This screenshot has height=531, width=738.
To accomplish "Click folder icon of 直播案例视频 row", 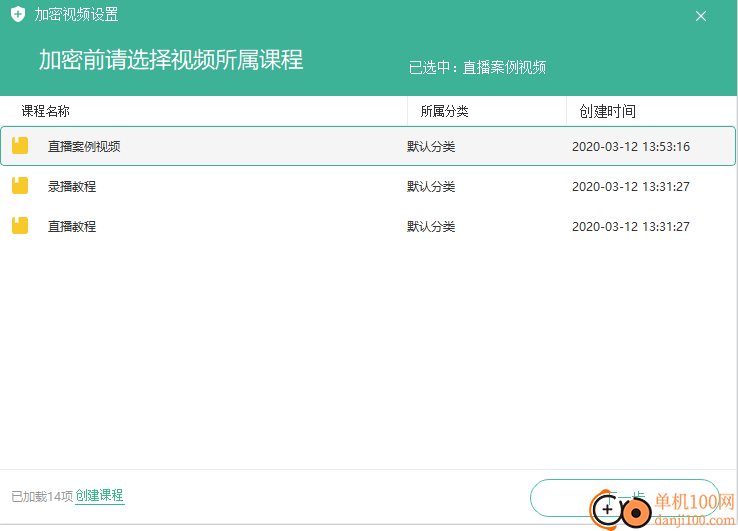I will point(20,145).
